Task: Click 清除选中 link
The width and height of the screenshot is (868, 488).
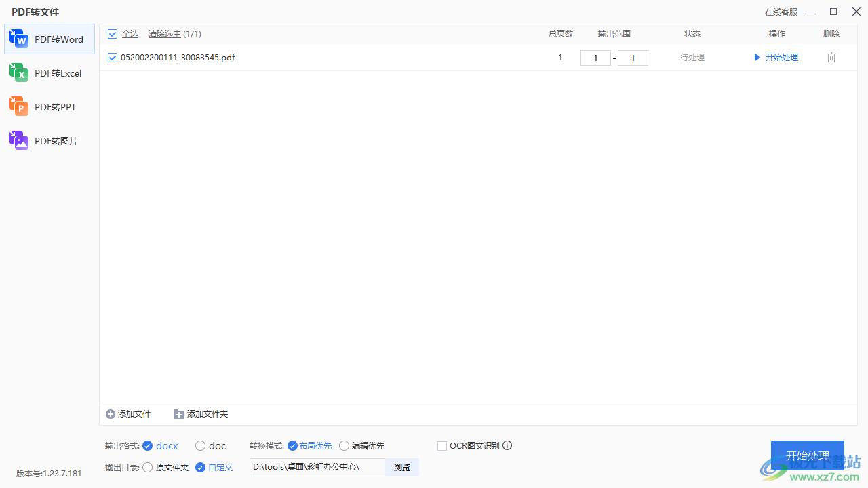Action: (x=165, y=34)
